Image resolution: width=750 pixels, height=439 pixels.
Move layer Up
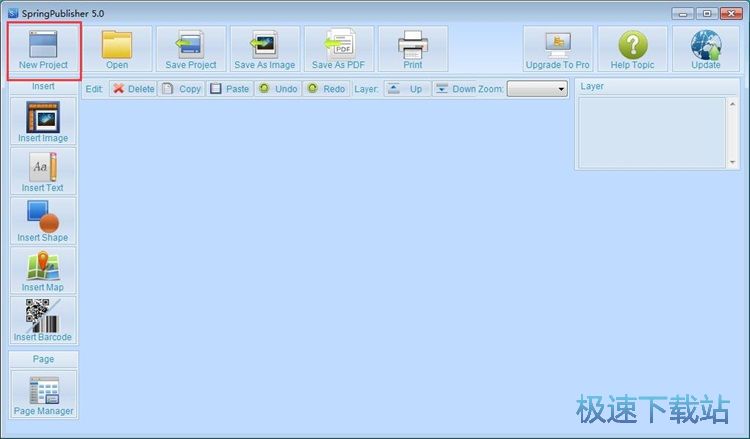[x=407, y=89]
